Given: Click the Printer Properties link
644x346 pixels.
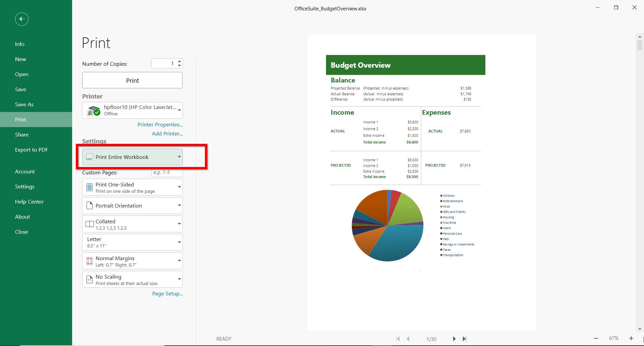Looking at the screenshot, I should (x=160, y=124).
